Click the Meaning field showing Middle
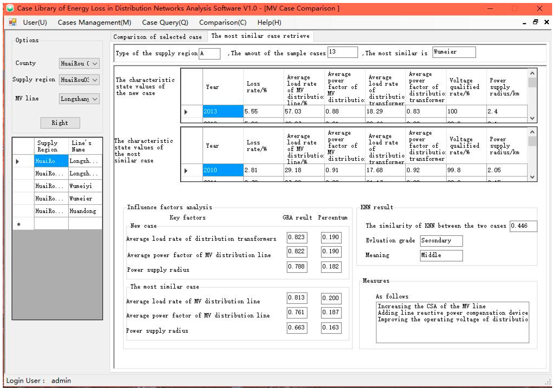 pyautogui.click(x=441, y=255)
